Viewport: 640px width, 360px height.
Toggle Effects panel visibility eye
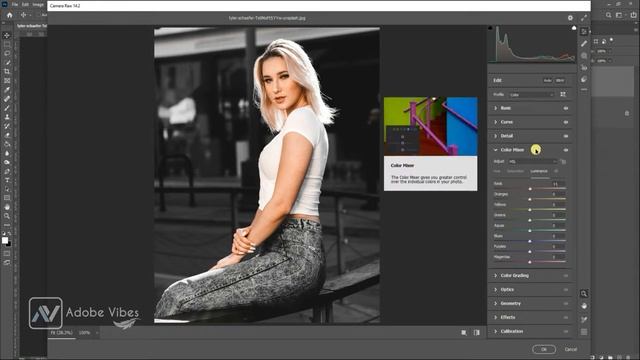(566, 318)
